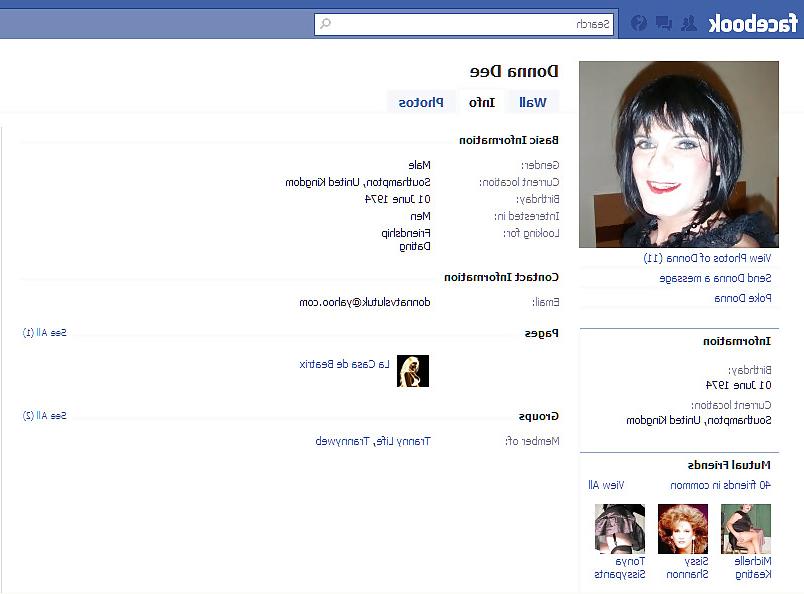Click Tonya Sissypants name link
The height and width of the screenshot is (594, 804).
click(x=619, y=568)
